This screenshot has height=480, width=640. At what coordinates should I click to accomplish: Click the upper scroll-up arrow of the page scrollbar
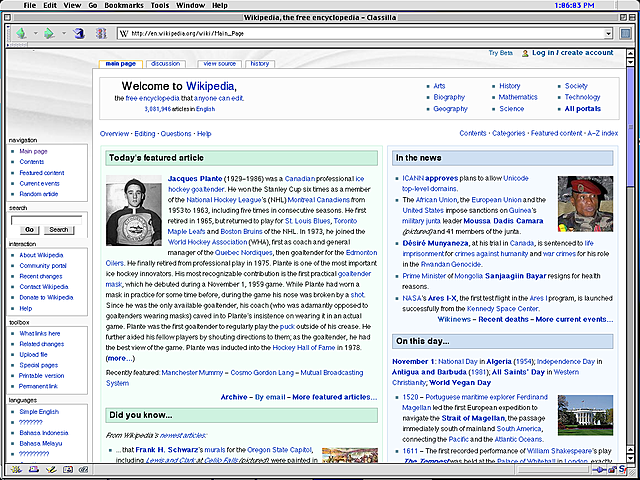click(630, 53)
